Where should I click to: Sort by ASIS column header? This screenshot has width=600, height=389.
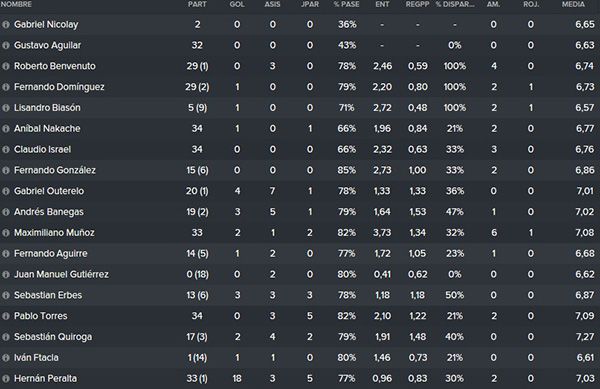point(272,4)
